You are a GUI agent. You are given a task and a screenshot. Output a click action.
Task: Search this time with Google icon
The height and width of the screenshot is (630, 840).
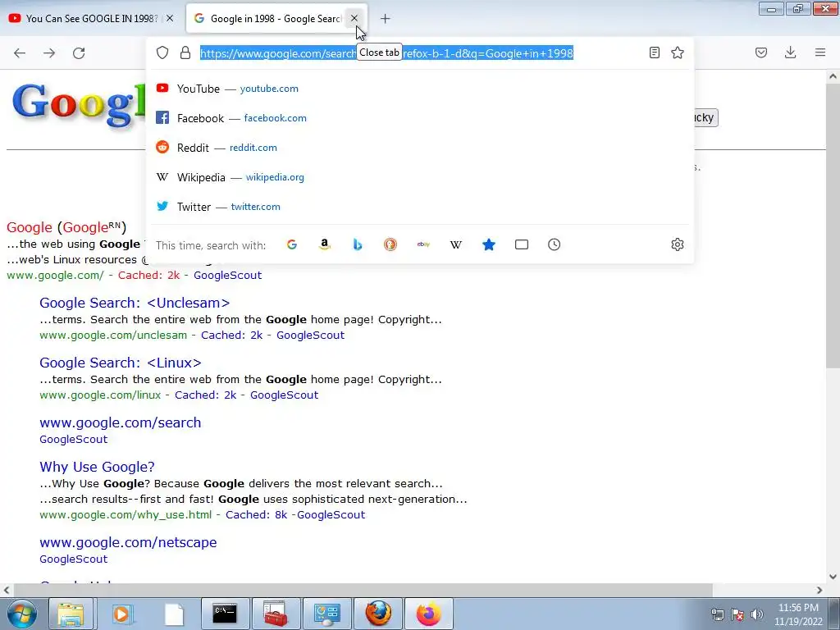[x=292, y=244]
